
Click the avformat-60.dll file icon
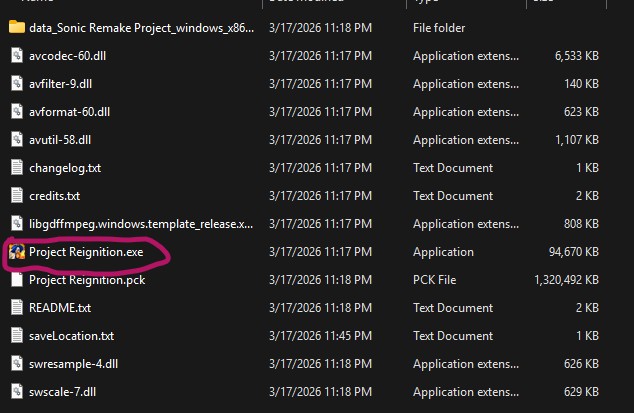point(16,112)
